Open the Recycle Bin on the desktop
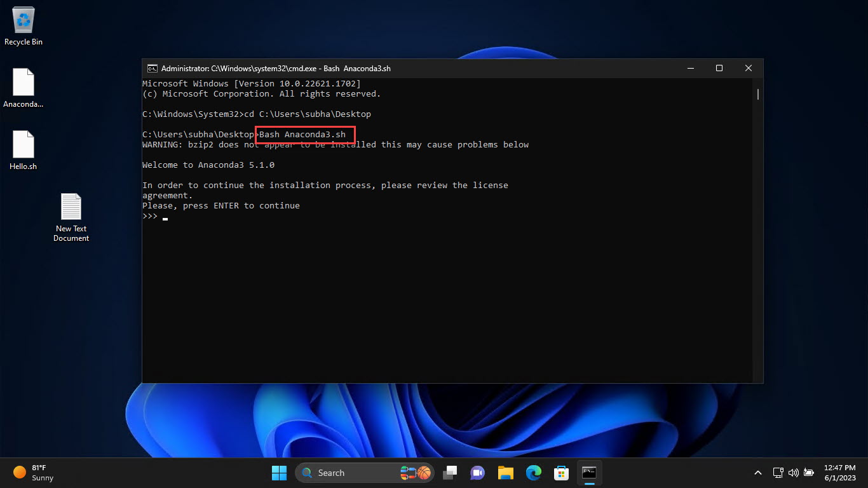The height and width of the screenshot is (488, 868). tap(23, 22)
